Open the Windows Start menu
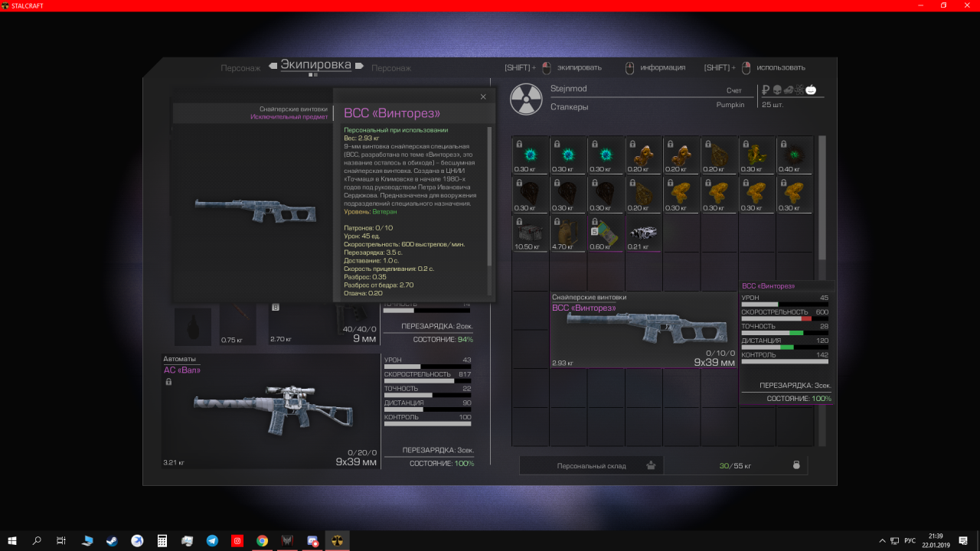 pyautogui.click(x=12, y=540)
